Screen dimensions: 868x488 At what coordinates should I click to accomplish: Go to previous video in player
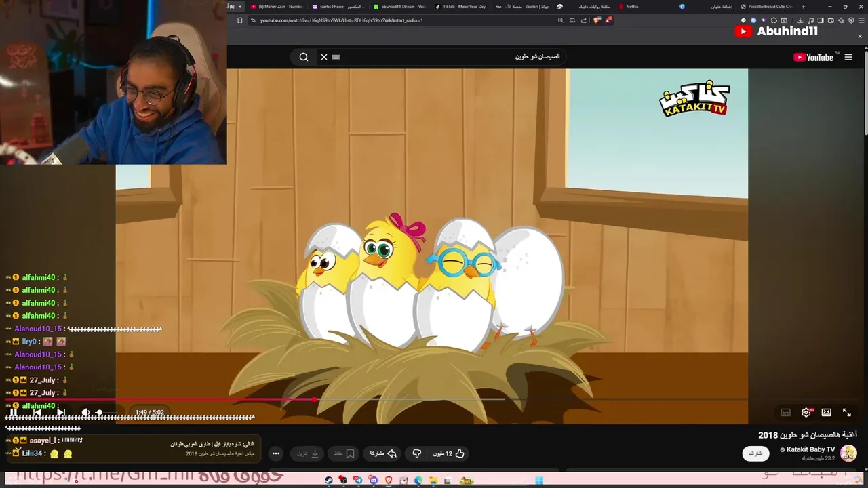pyautogui.click(x=37, y=412)
